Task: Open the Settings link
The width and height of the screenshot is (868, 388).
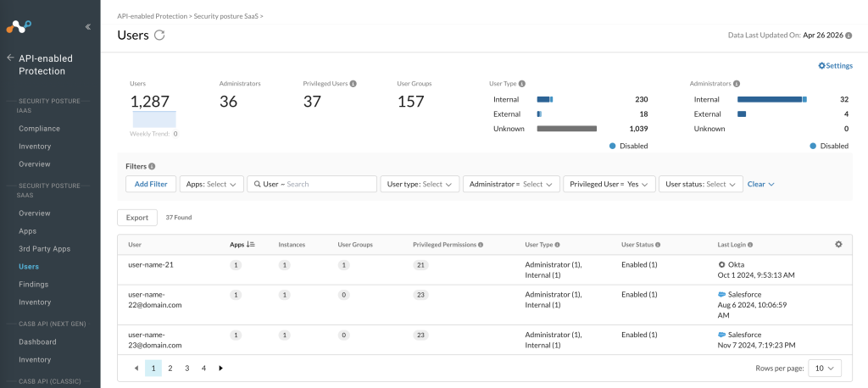Action: click(x=835, y=66)
